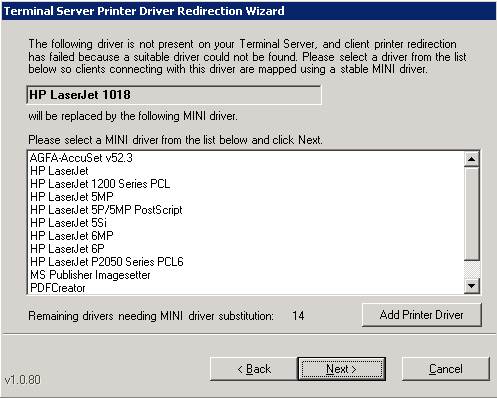The height and width of the screenshot is (398, 497).
Task: Click the scroll down arrow in driver list
Action: [472, 286]
